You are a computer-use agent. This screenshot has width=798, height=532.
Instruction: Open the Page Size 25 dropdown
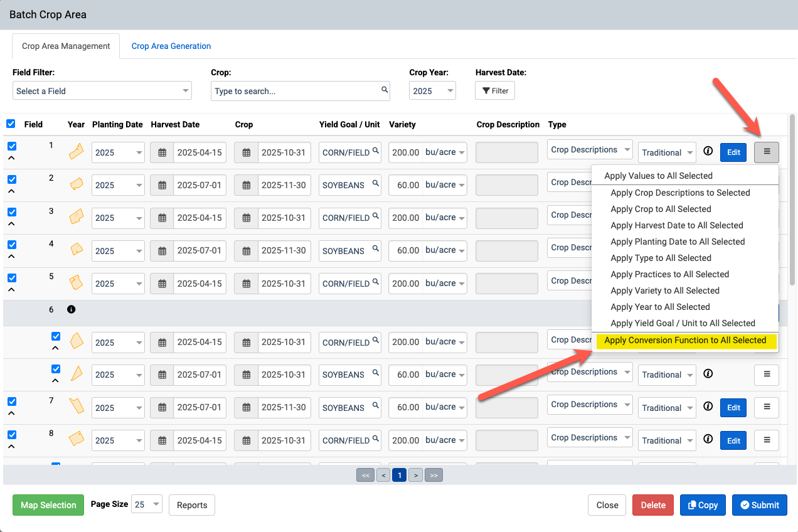pos(147,504)
